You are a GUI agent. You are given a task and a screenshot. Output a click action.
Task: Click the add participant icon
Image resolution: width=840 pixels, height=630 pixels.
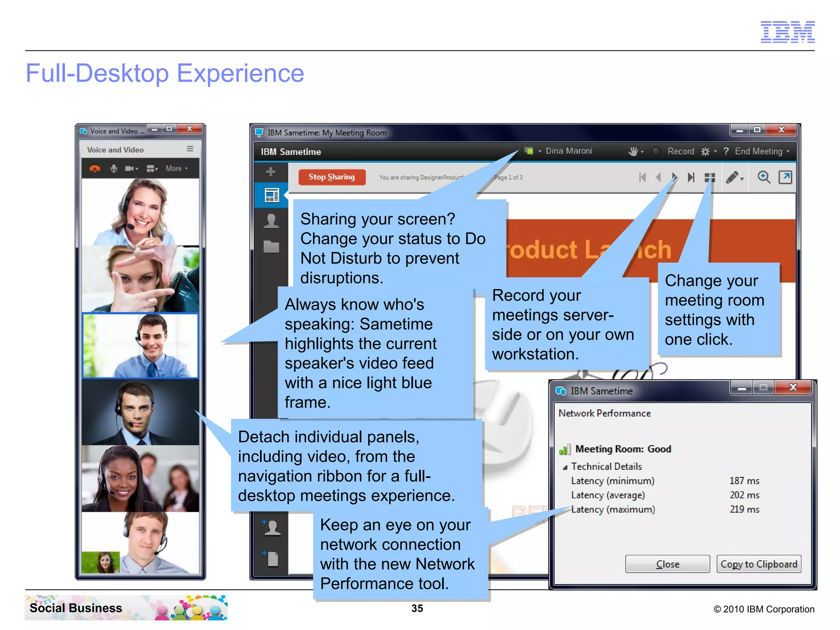pos(271,527)
